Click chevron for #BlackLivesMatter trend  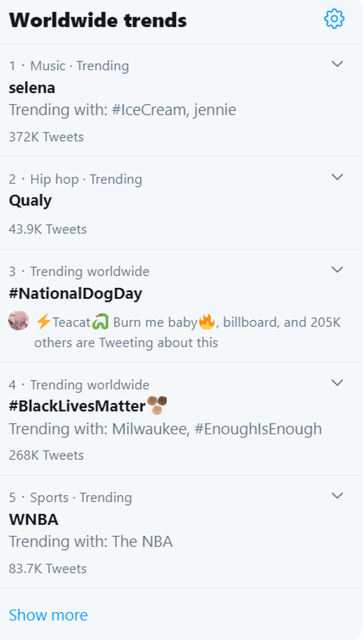click(x=337, y=383)
